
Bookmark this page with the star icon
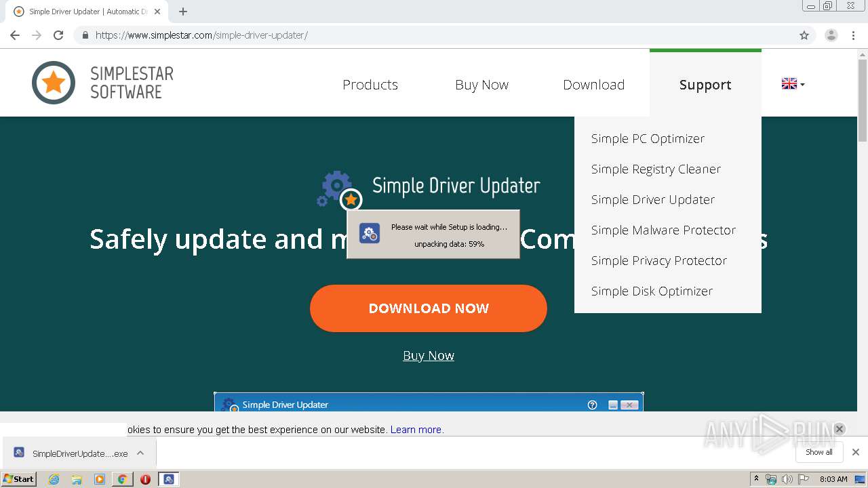pyautogui.click(x=804, y=35)
